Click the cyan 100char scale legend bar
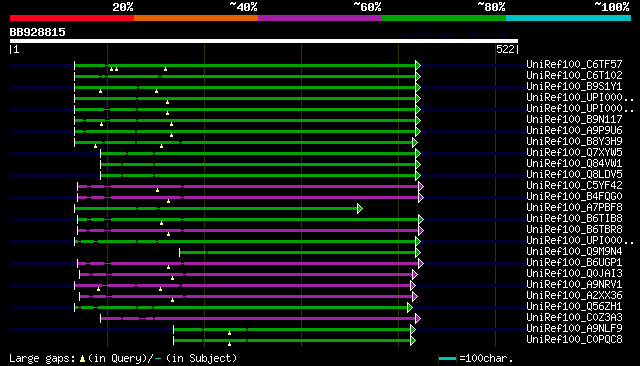Viewport: 640px width, 366px height. coord(447,359)
